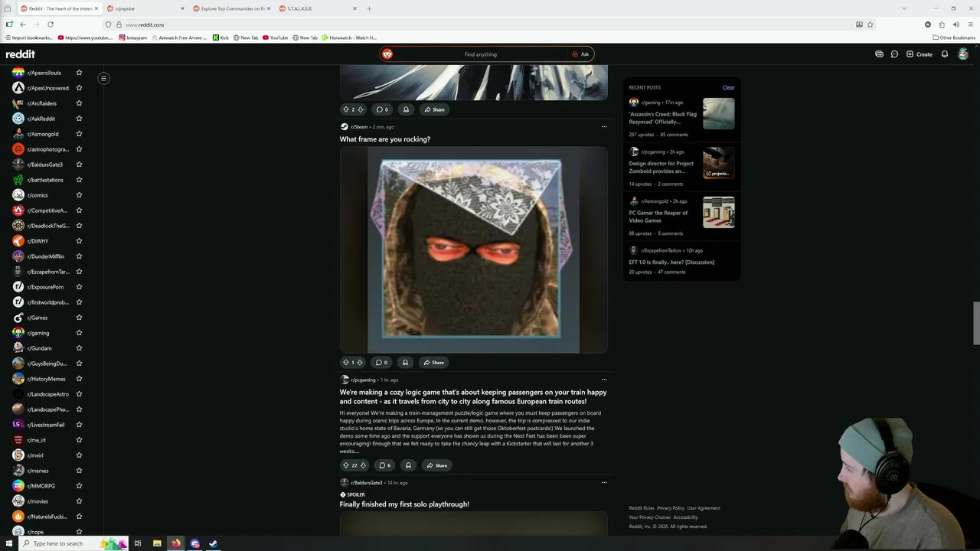
Task: Click the Create post button
Action: click(x=920, y=54)
